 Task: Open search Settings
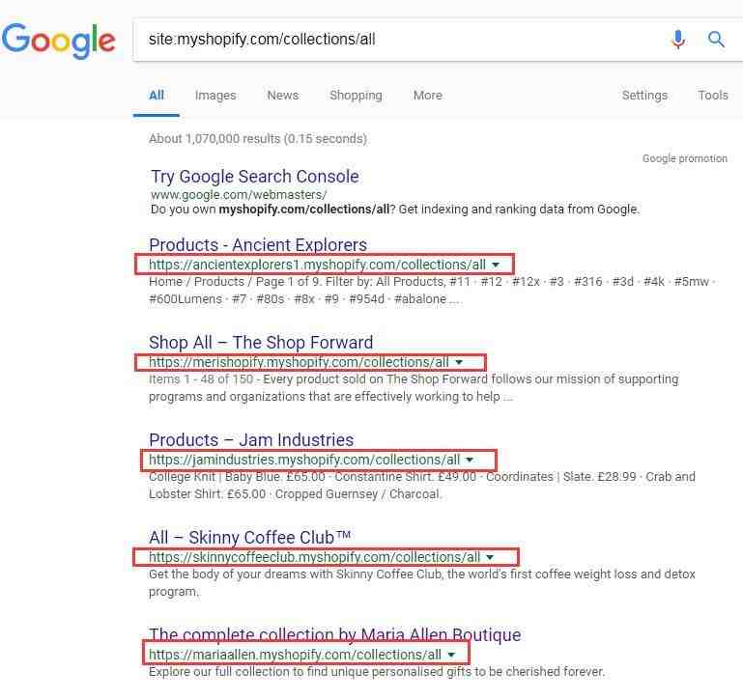pos(644,96)
